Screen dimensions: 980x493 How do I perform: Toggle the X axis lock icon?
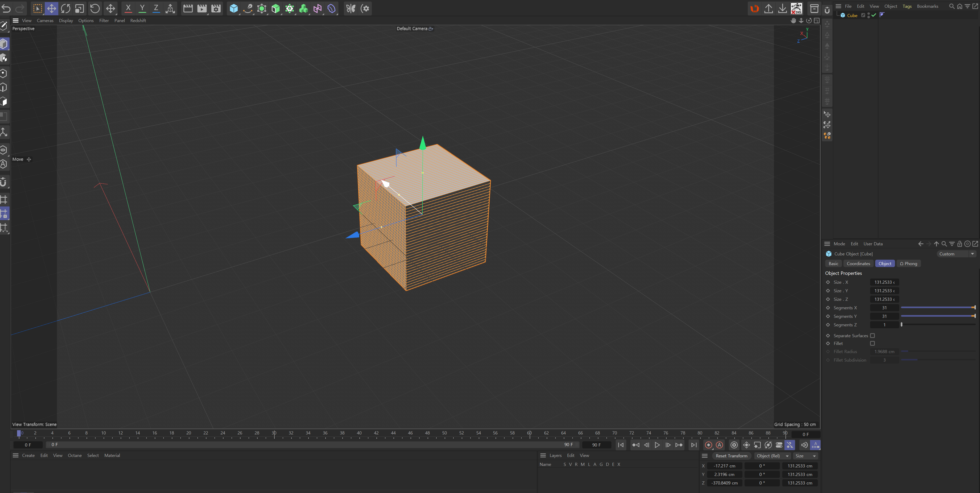128,8
